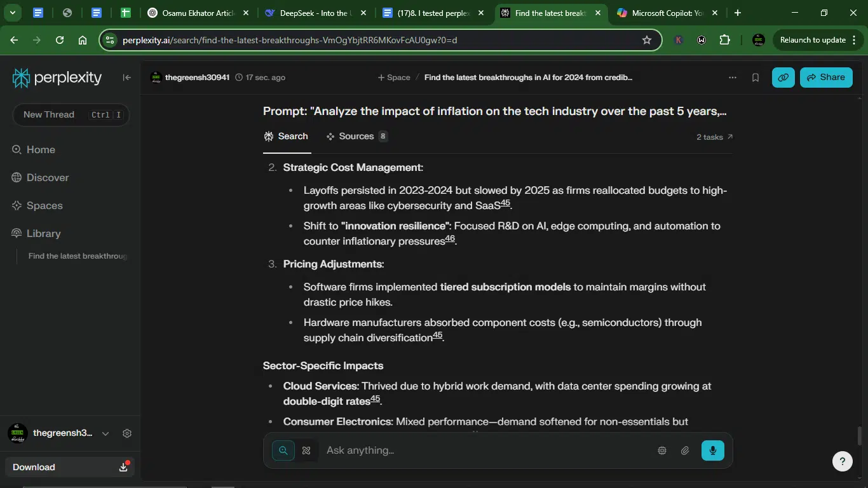Open model selector chip icon
This screenshot has height=488, width=868.
(x=662, y=451)
